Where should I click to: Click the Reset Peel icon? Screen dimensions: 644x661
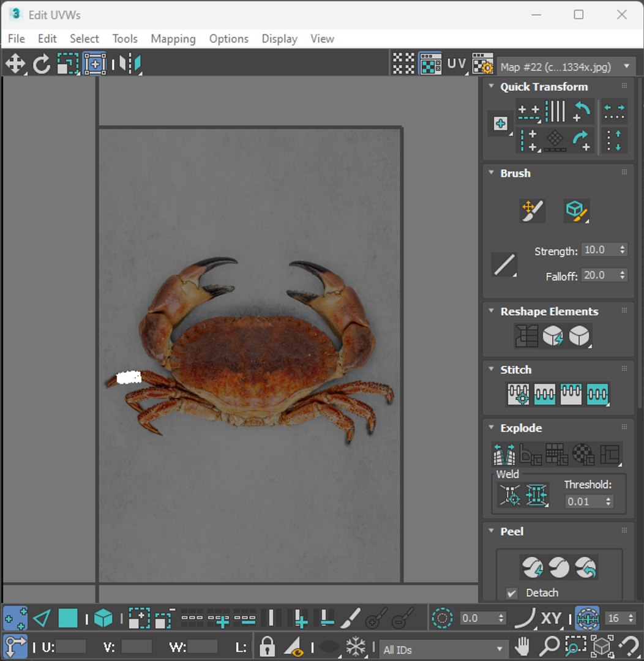[585, 567]
